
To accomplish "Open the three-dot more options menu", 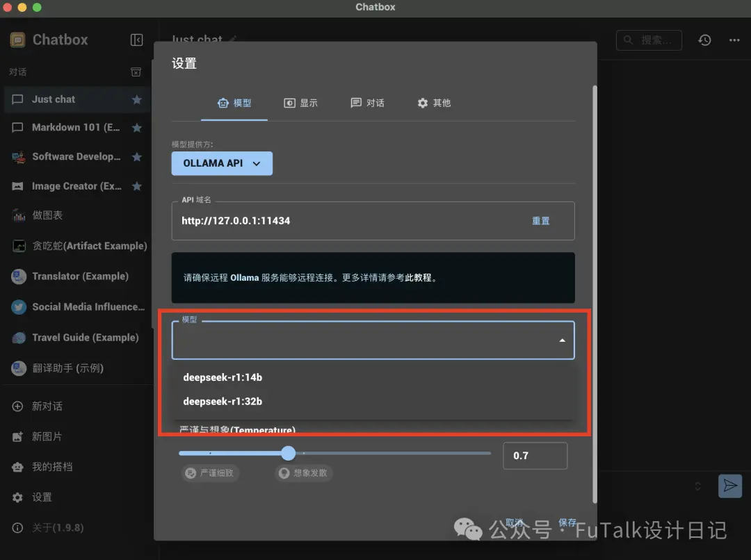I will click(x=734, y=40).
